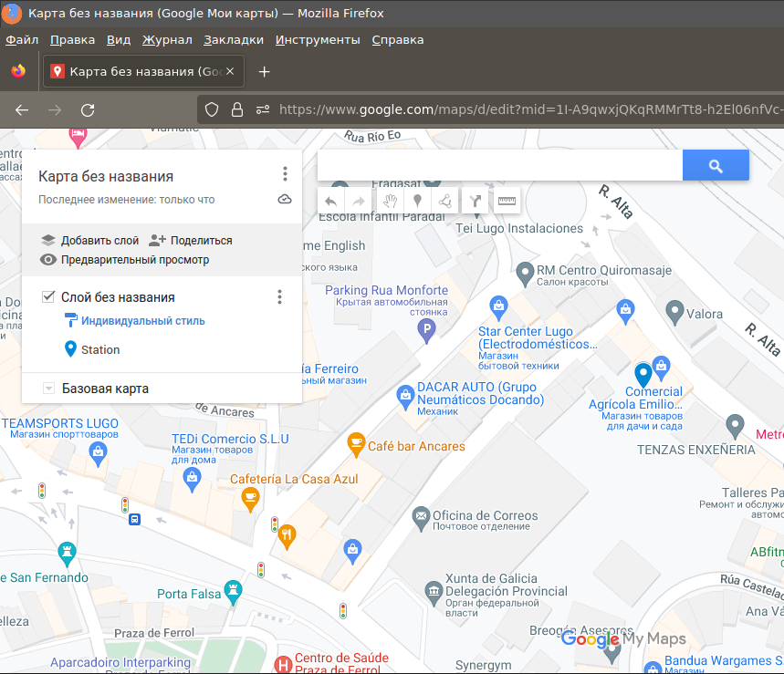Image resolution: width=784 pixels, height=674 pixels.
Task: Click the site permissions icon in the address bar
Action: [263, 109]
